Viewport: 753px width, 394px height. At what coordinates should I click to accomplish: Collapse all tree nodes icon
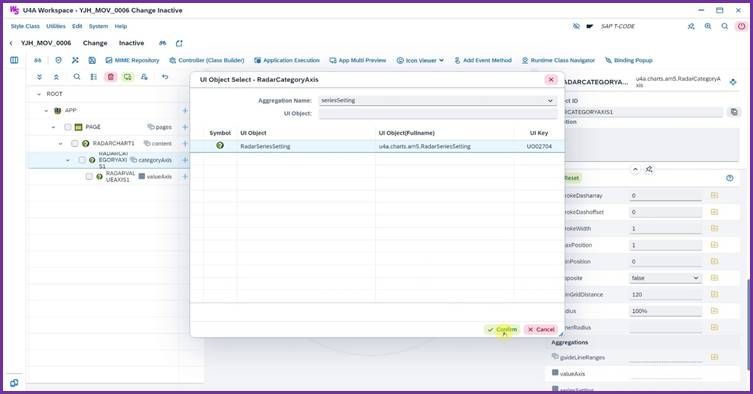56,77
